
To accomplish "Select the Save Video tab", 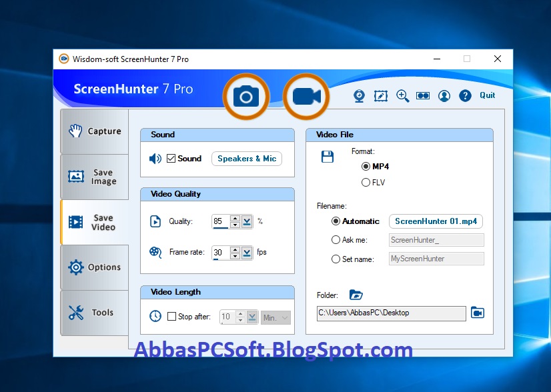I will coord(95,222).
